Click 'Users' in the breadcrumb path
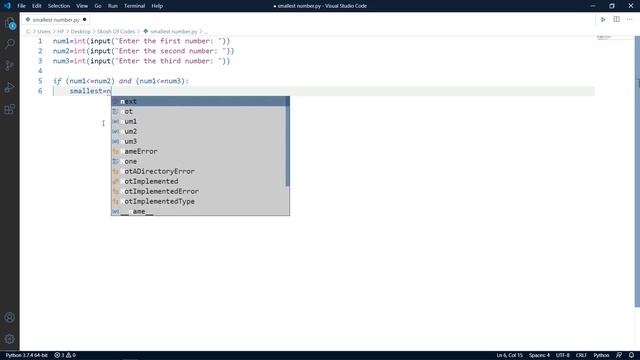 44,31
